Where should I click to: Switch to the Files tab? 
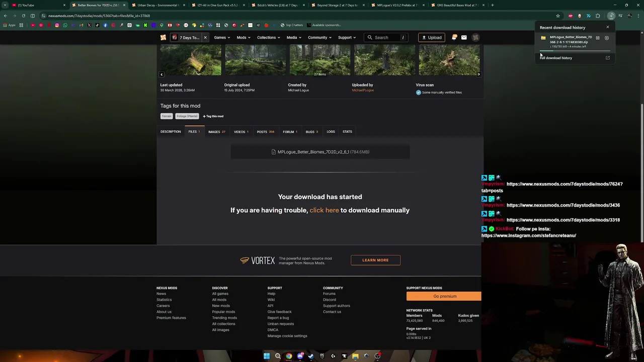(194, 132)
